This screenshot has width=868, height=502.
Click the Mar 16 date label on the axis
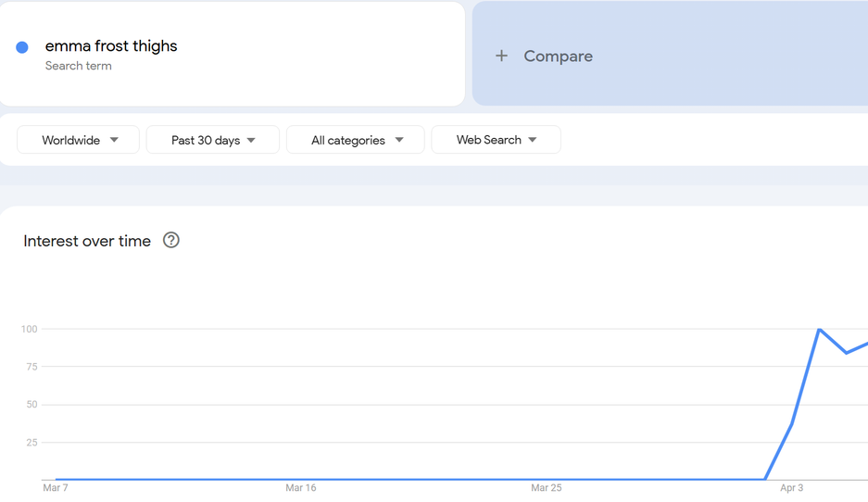click(x=301, y=487)
